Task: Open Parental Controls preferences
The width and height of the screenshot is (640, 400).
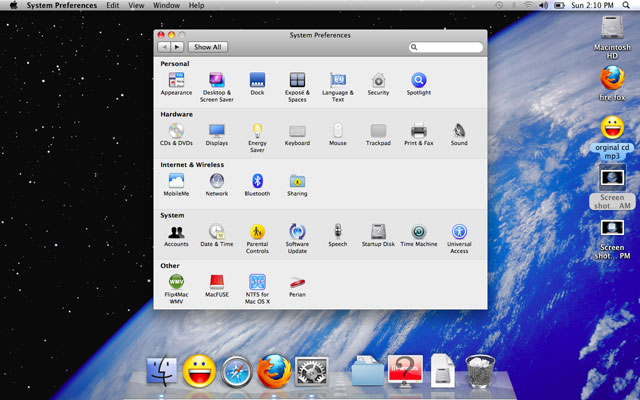Action: (257, 239)
